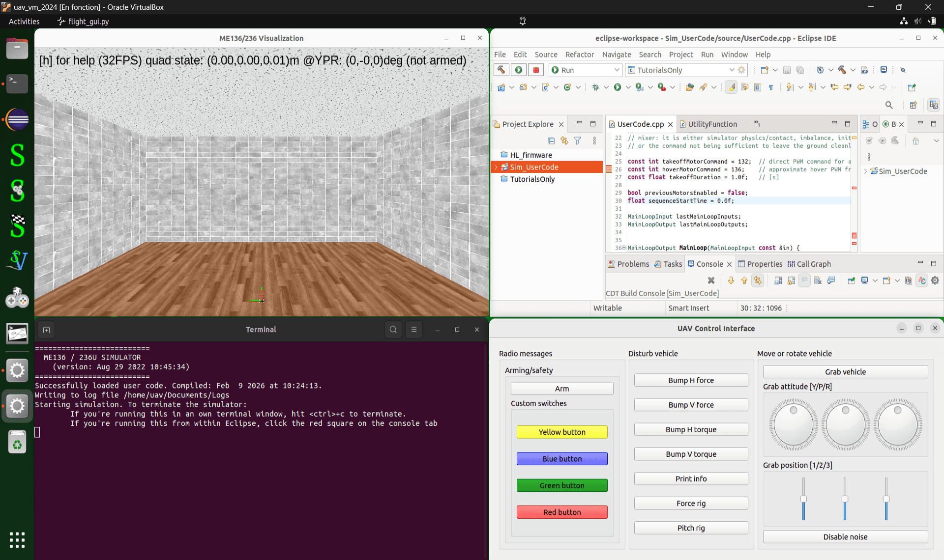The width and height of the screenshot is (944, 560).
Task: Click the first Grab attitude yaw dial
Action: [793, 425]
